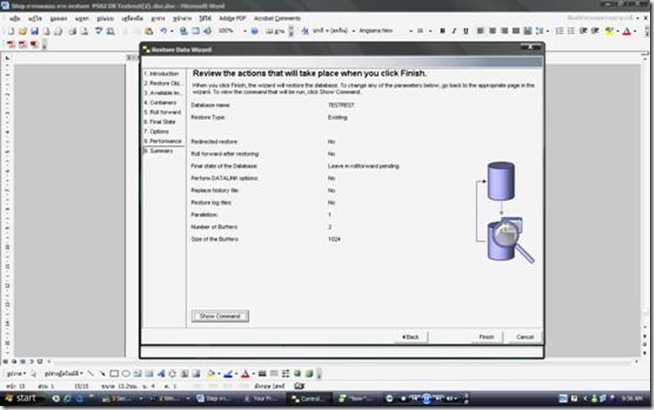Click the Show Command button
This screenshot has height=410, width=654.
pyautogui.click(x=220, y=316)
